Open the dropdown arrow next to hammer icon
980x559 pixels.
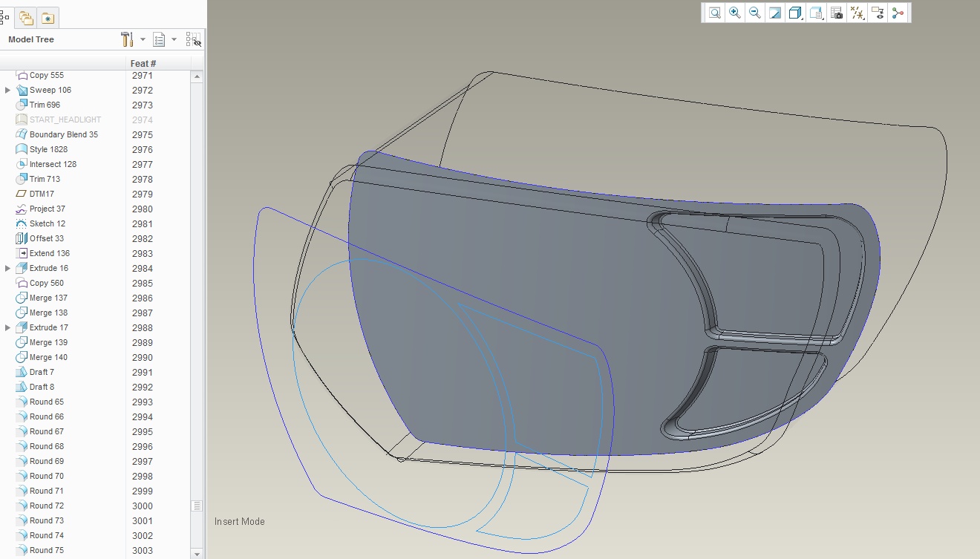click(x=142, y=39)
